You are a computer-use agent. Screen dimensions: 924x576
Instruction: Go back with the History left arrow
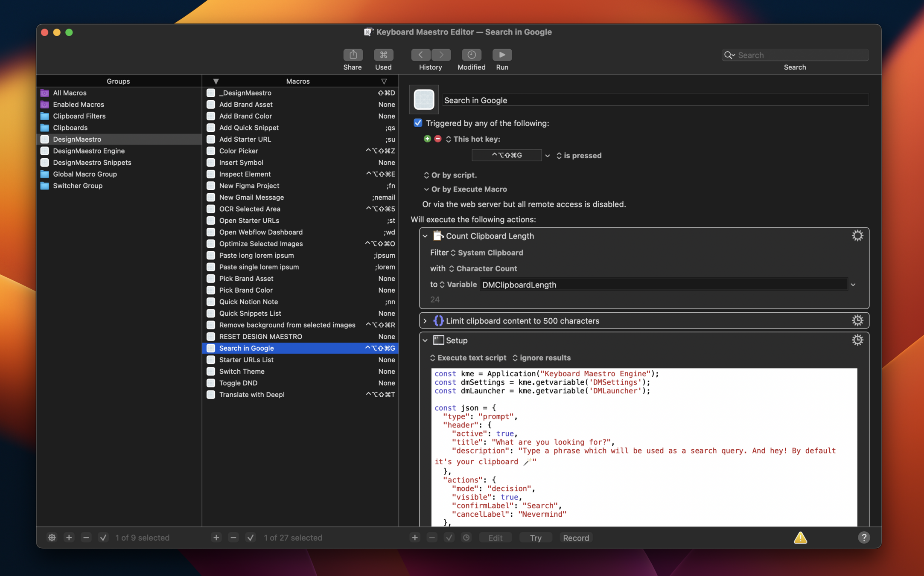pos(421,55)
